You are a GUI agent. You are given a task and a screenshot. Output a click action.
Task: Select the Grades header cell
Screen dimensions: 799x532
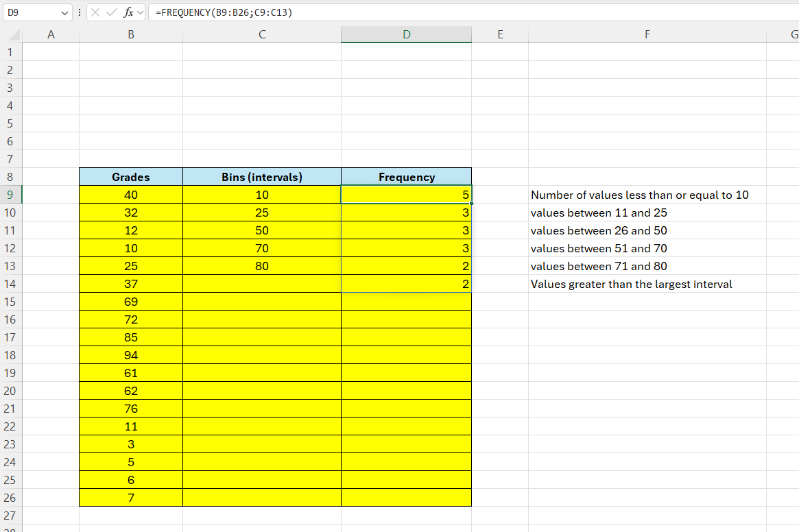[x=130, y=176]
